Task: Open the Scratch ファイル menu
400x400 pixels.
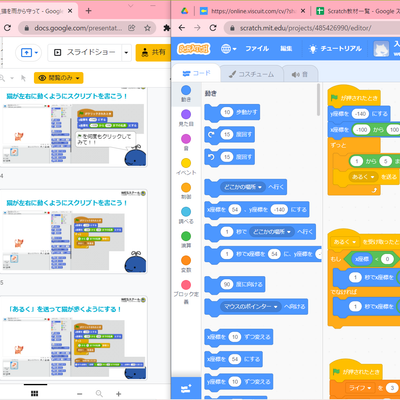Action: [x=257, y=49]
